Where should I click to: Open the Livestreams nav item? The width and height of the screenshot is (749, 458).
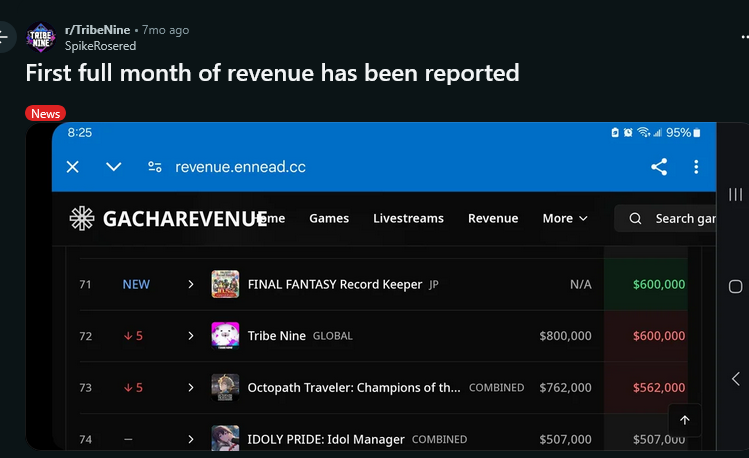(x=408, y=218)
